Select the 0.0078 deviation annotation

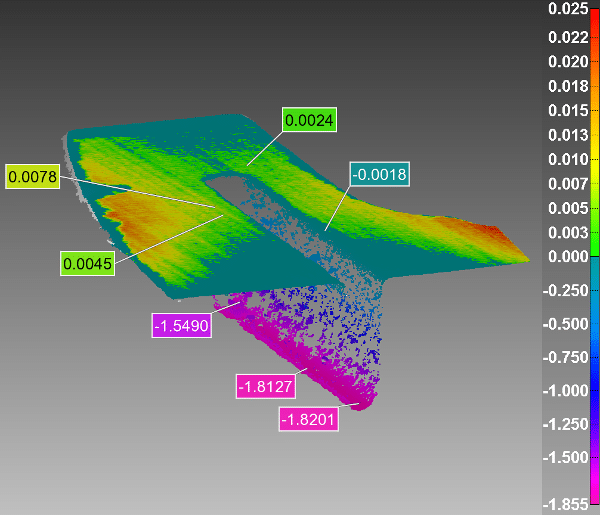pyautogui.click(x=33, y=176)
